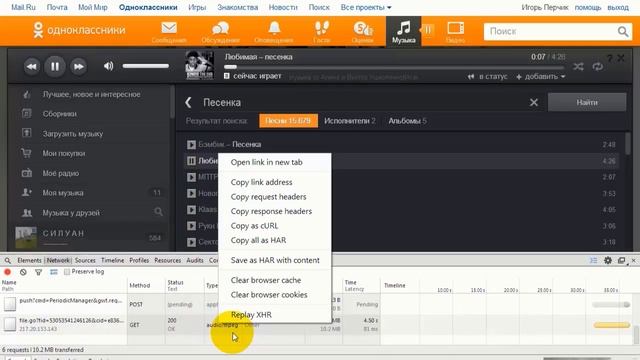Choose Clear browser cache
This screenshot has height=360, width=640.
tap(275, 280)
